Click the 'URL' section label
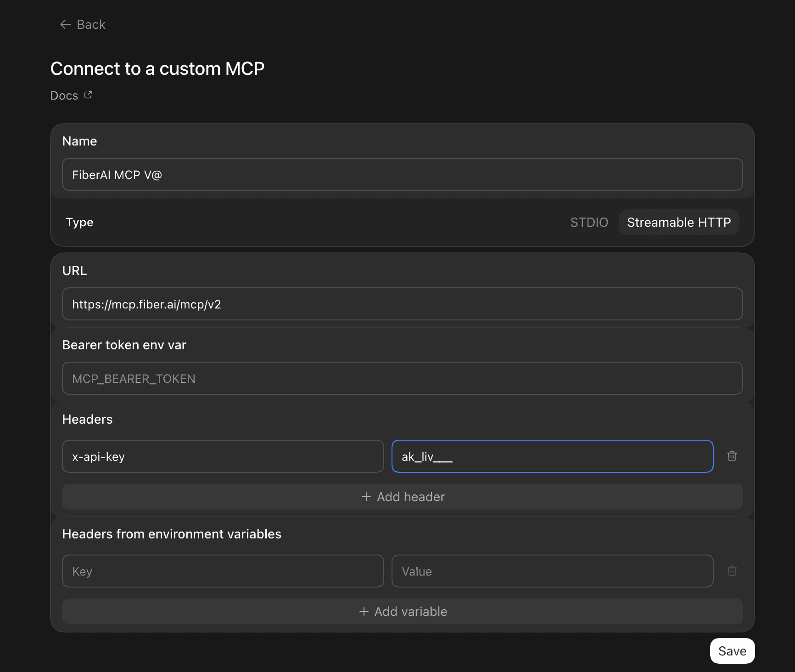Viewport: 795px width, 672px height. 74,270
